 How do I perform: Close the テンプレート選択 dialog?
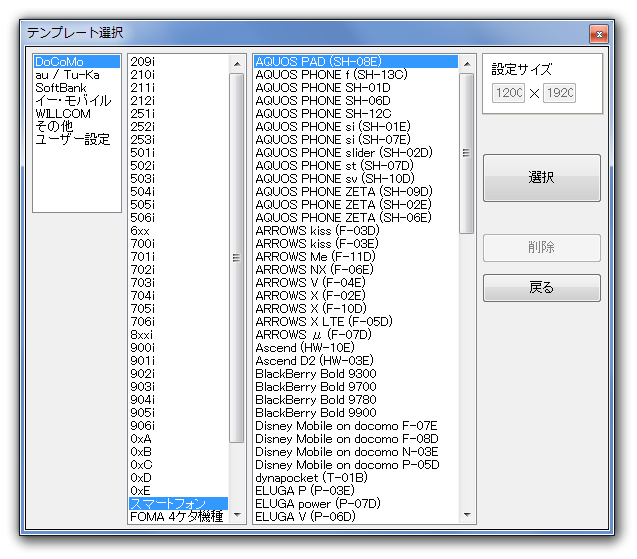click(x=599, y=35)
